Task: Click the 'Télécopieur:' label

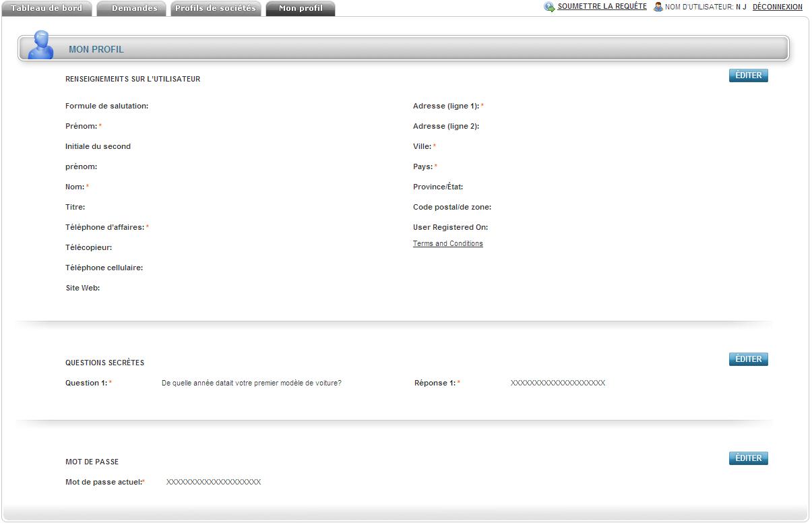Action: (88, 247)
